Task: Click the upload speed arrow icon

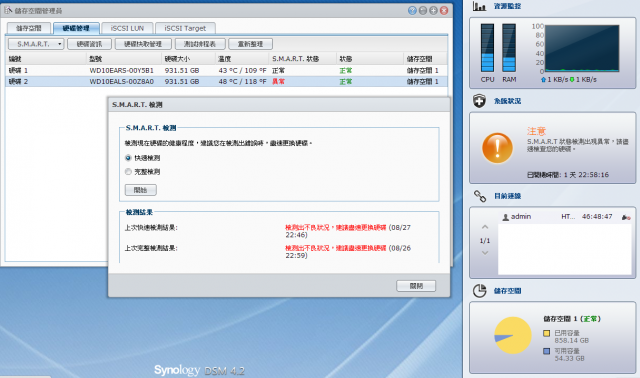Action: tap(543, 80)
